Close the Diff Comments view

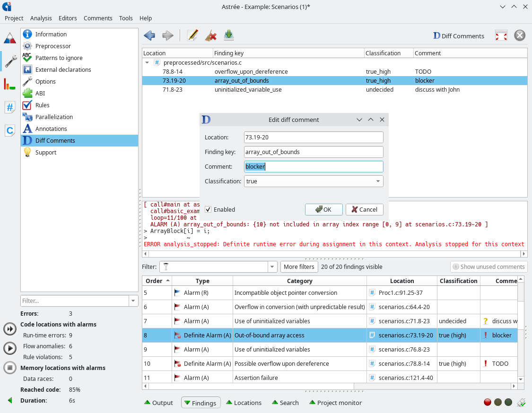[x=519, y=35]
